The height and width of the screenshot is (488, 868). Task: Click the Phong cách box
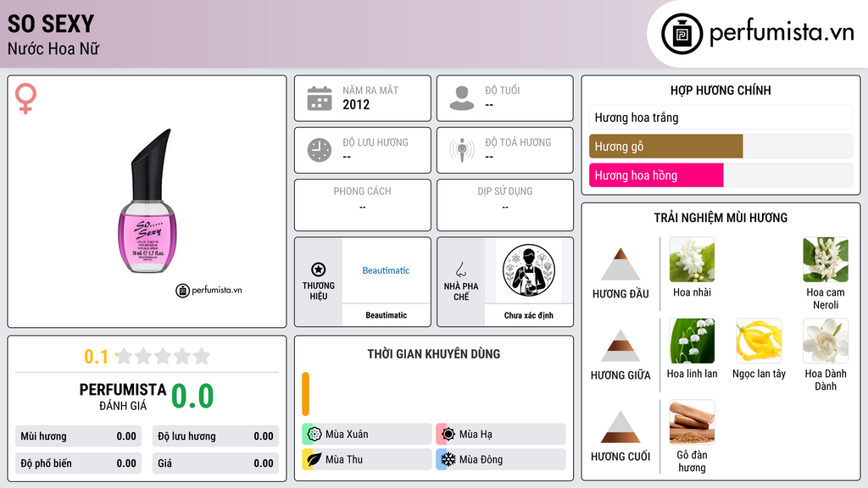coord(363,205)
